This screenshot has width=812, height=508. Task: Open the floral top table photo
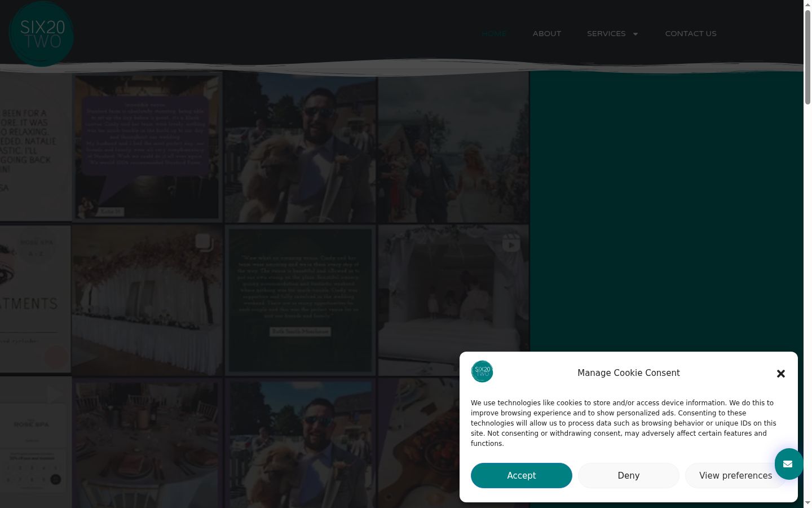(147, 300)
